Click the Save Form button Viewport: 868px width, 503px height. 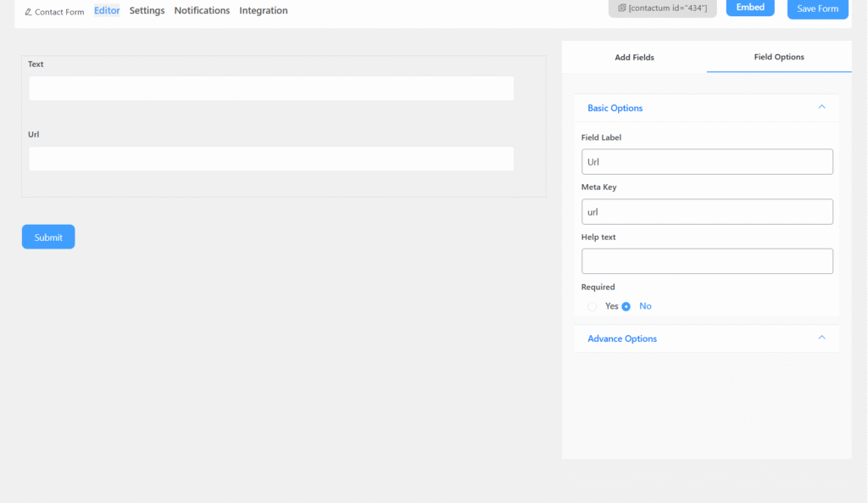[817, 8]
